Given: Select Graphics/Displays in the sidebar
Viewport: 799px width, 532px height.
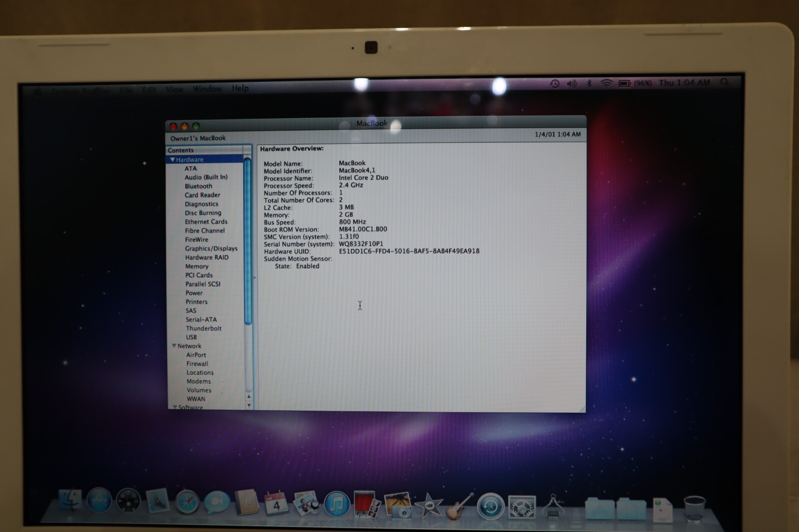Looking at the screenshot, I should (x=211, y=249).
